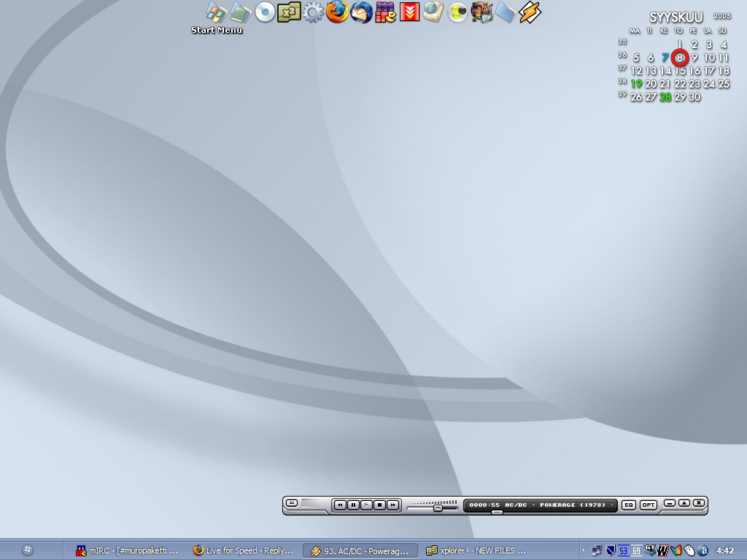Open the striped W tray icon
The height and width of the screenshot is (560, 747).
click(662, 551)
